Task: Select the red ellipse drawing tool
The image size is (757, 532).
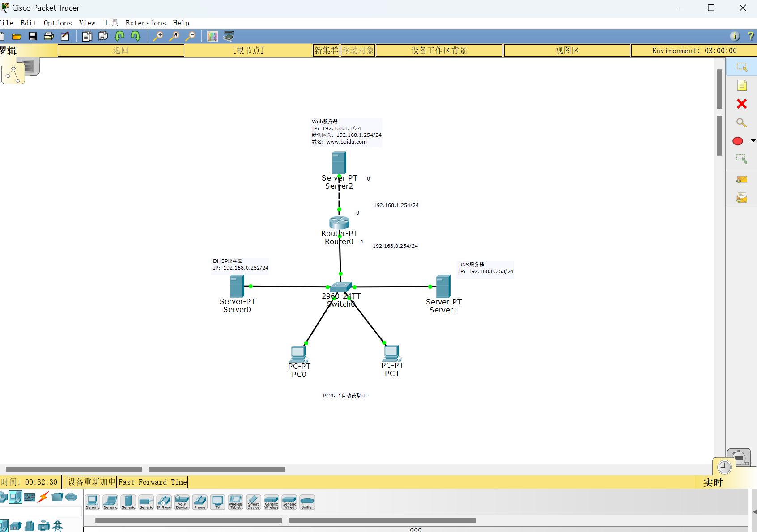Action: click(738, 141)
